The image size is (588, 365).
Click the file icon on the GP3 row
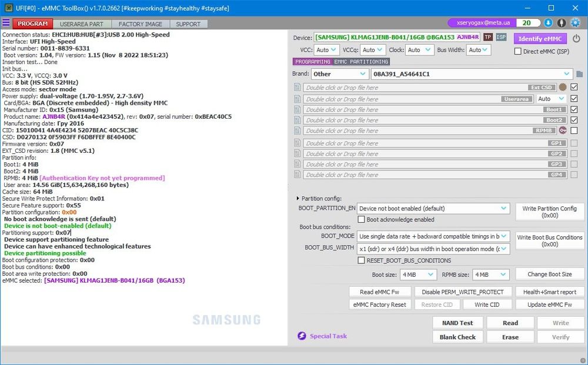click(298, 164)
